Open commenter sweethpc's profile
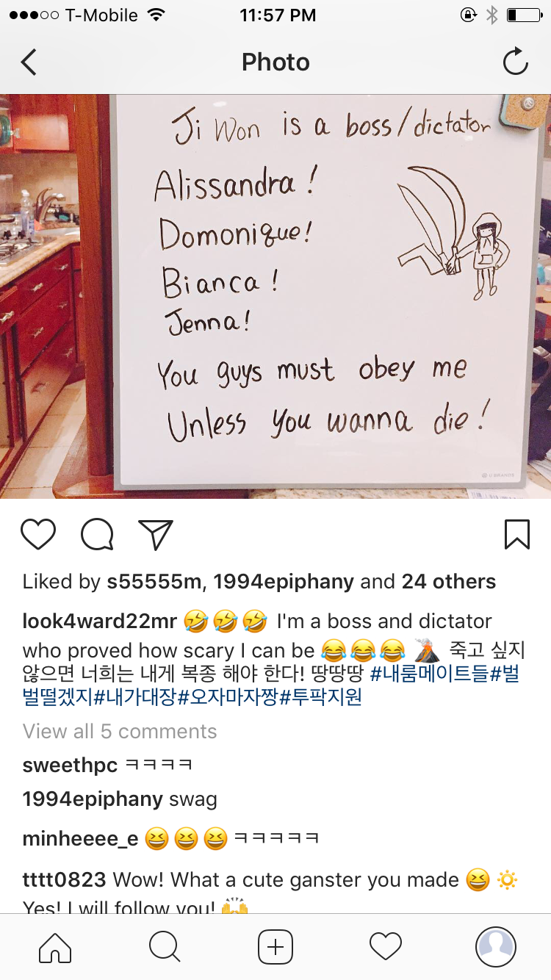The image size is (551, 980). coord(70,765)
